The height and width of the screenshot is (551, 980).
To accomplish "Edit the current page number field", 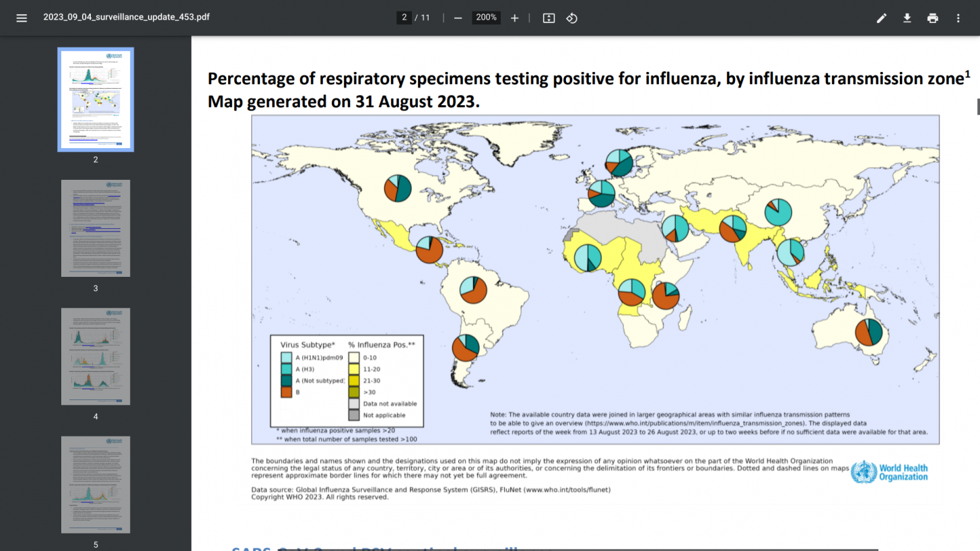I will (x=405, y=18).
